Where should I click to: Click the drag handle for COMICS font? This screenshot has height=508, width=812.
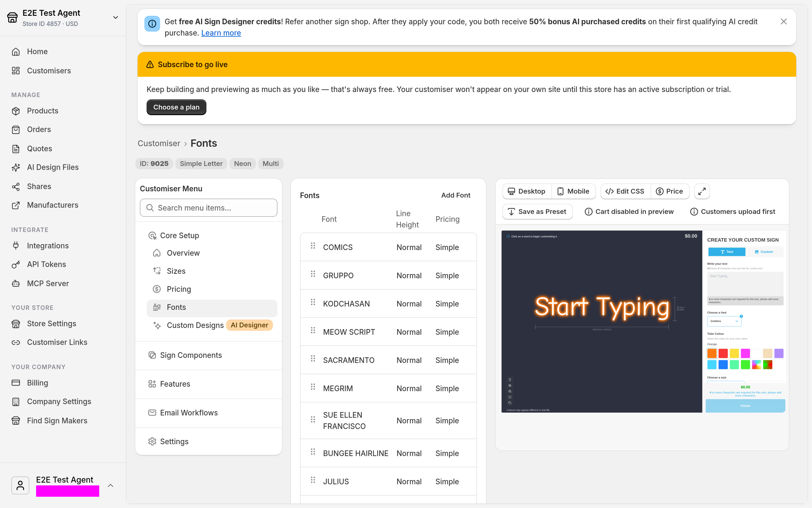313,246
